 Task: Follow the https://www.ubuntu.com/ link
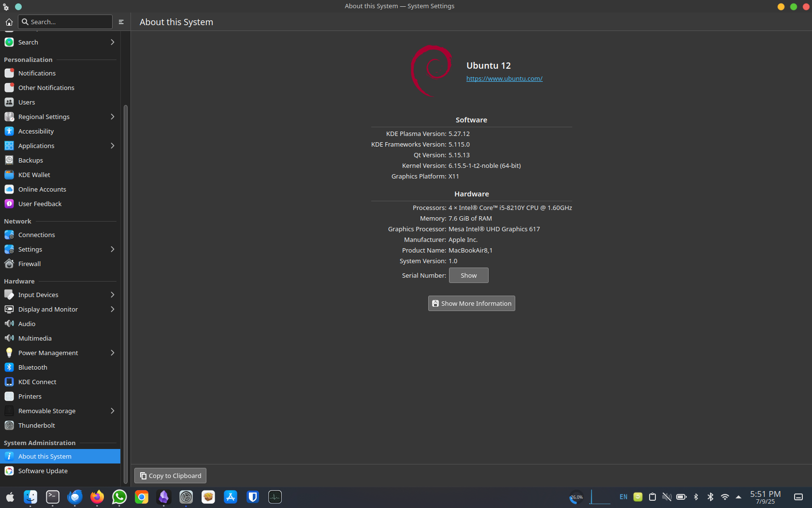[x=504, y=78]
